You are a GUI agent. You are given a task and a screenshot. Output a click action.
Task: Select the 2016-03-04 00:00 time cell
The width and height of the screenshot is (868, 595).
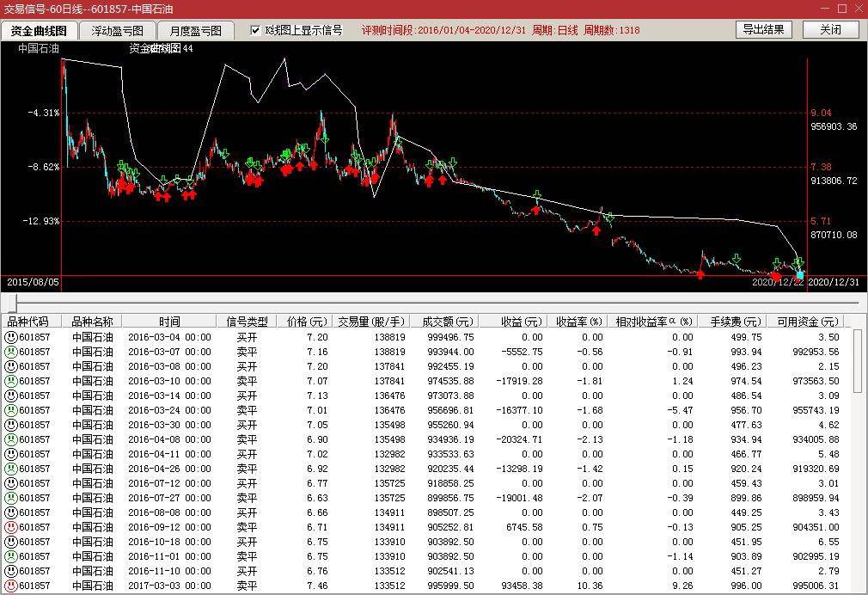(x=169, y=337)
